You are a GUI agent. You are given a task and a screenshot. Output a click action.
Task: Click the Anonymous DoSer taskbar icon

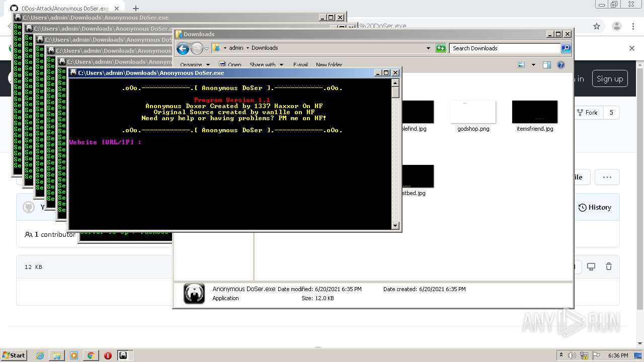123,355
